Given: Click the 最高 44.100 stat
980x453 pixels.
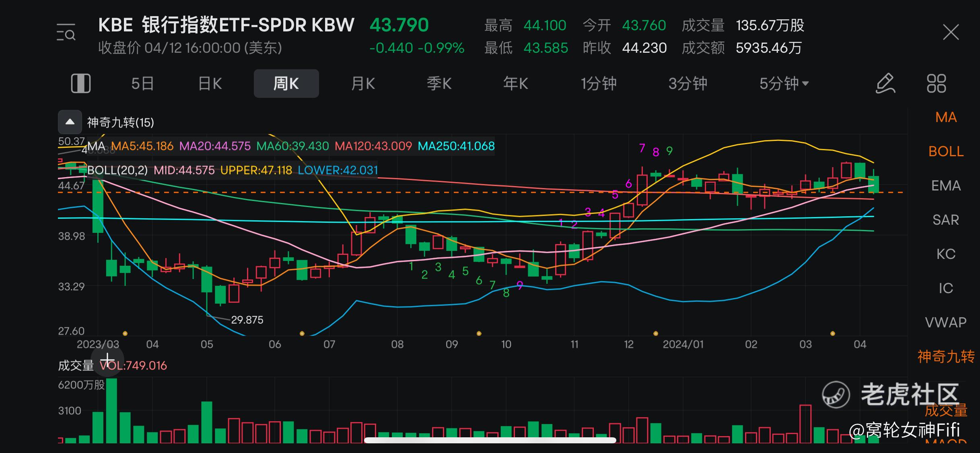Looking at the screenshot, I should coord(525,25).
